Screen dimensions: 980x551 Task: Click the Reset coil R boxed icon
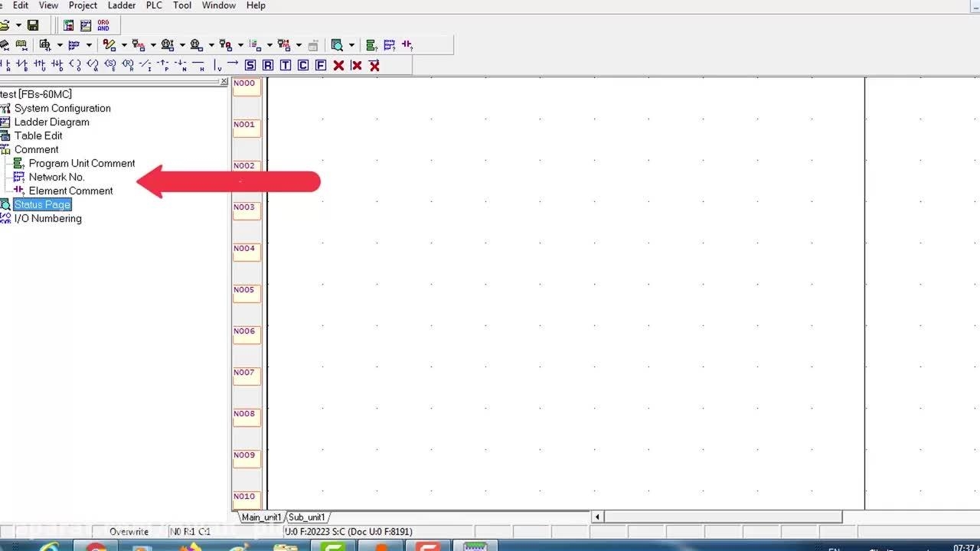point(268,65)
